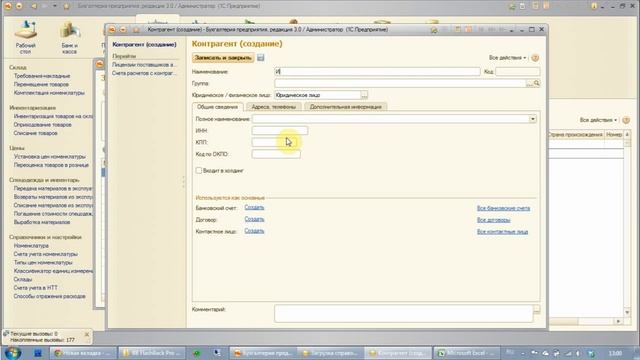Screen dimensions: 640x360
Task: Switch to BB FlashBack Pro in the taskbar
Action: click(x=152, y=353)
